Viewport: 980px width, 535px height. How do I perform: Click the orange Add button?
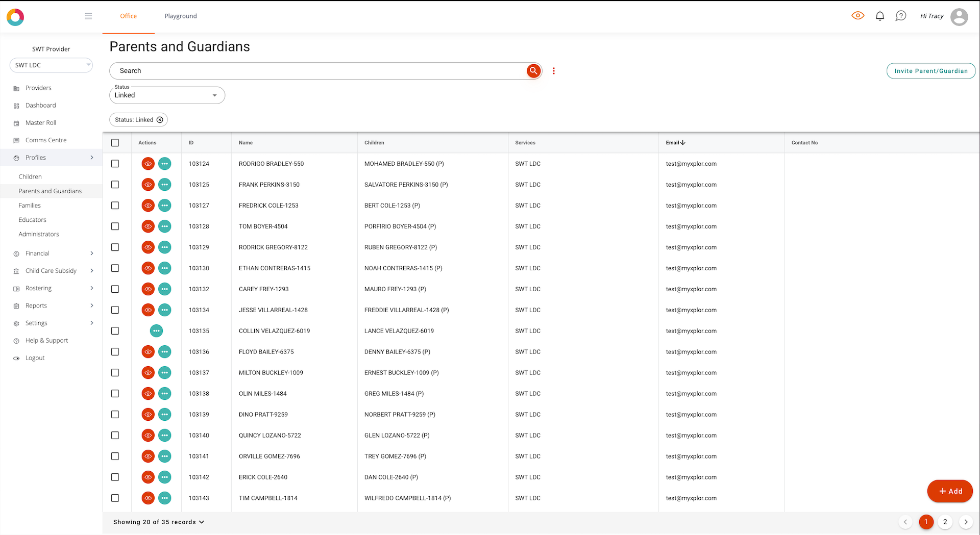950,491
